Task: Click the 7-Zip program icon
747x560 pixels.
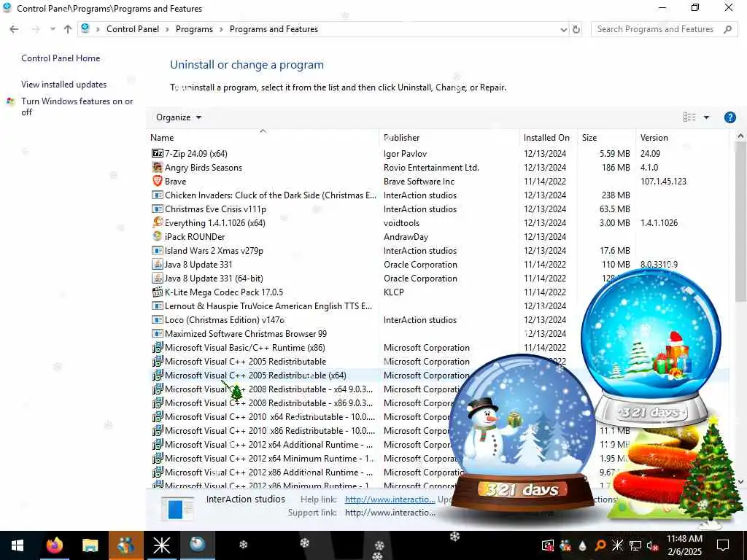Action: tap(158, 153)
